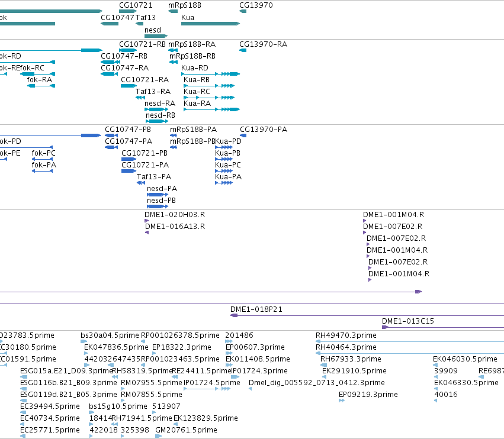Open the DME1-018P21 clone label
The height and width of the screenshot is (439, 504).
point(256,309)
